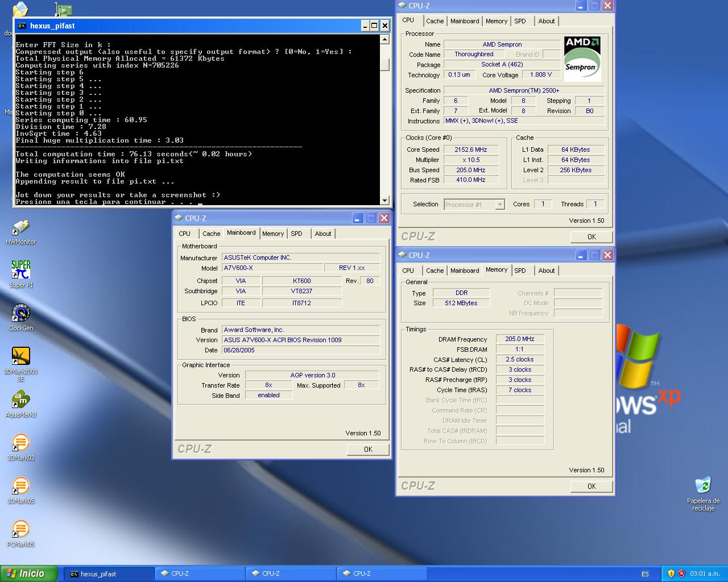Image resolution: width=728 pixels, height=582 pixels.
Task: Click the Core Voltage 1.808 V value
Action: (541, 74)
